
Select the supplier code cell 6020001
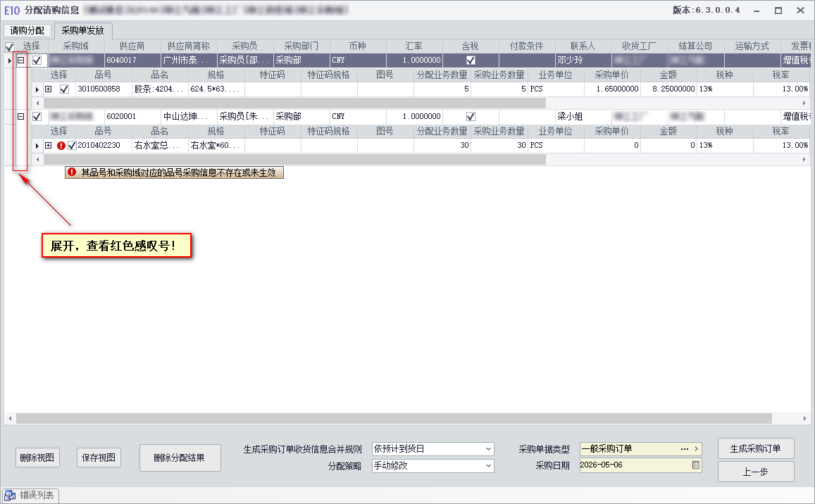(x=132, y=116)
